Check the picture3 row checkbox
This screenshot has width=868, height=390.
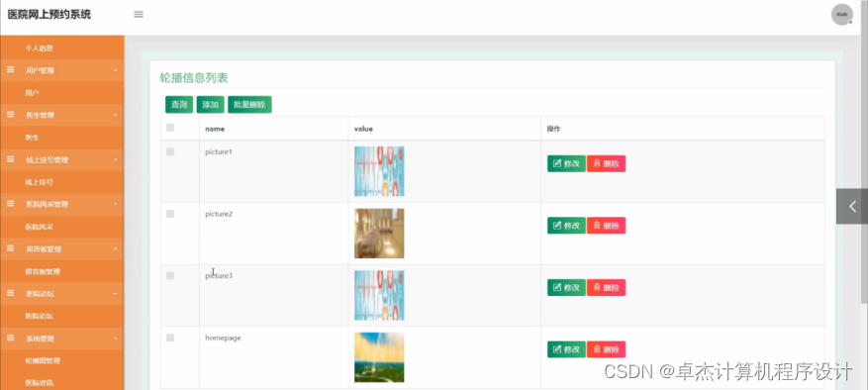[x=170, y=275]
